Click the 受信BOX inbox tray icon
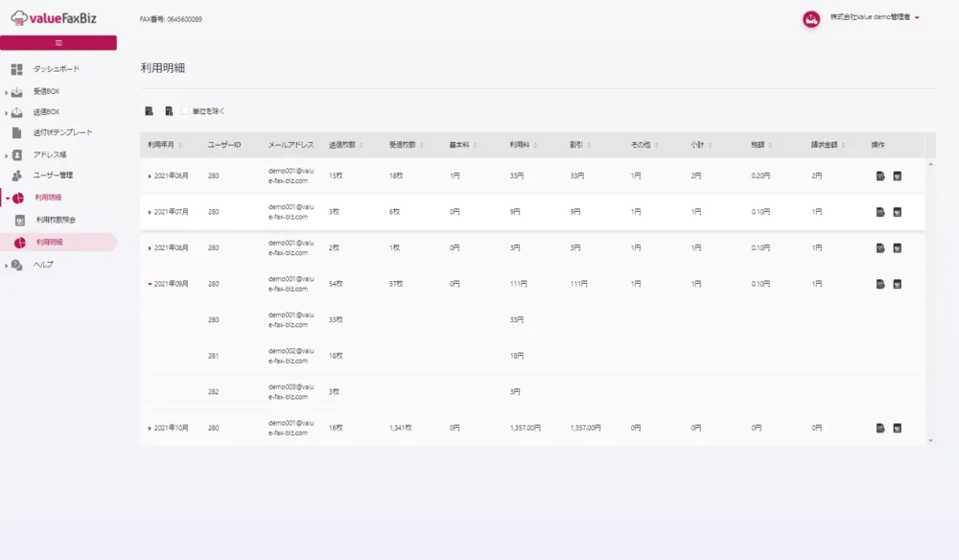 [x=17, y=92]
